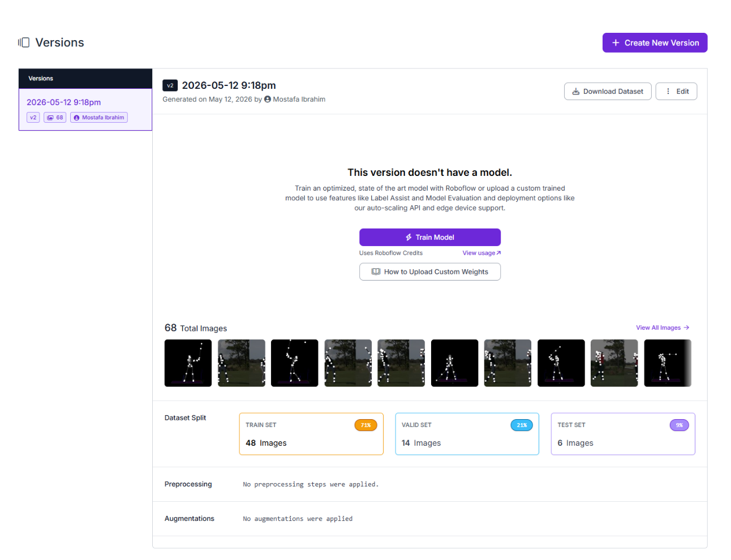This screenshot has height=560, width=731.
Task: Click 'No augmentations were applied' text
Action: click(x=298, y=519)
